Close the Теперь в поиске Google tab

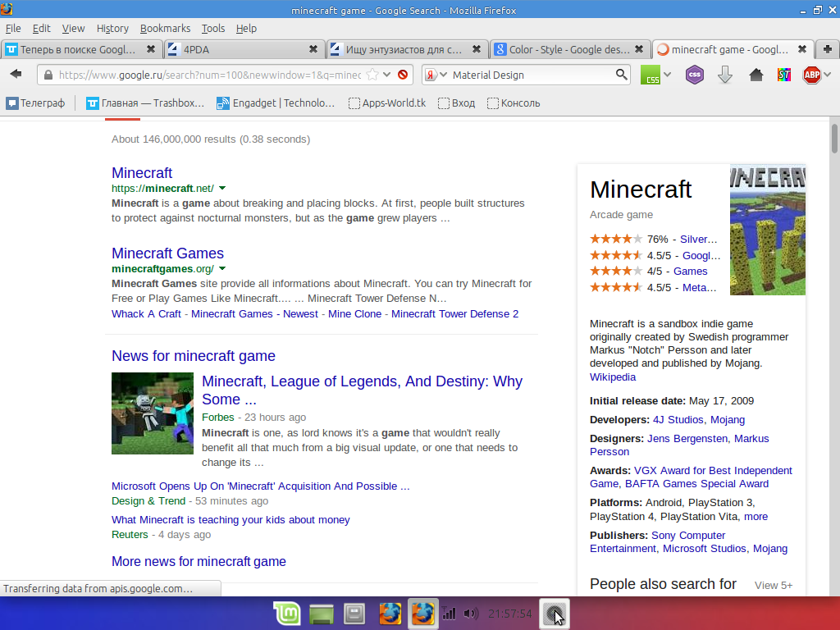pyautogui.click(x=151, y=49)
